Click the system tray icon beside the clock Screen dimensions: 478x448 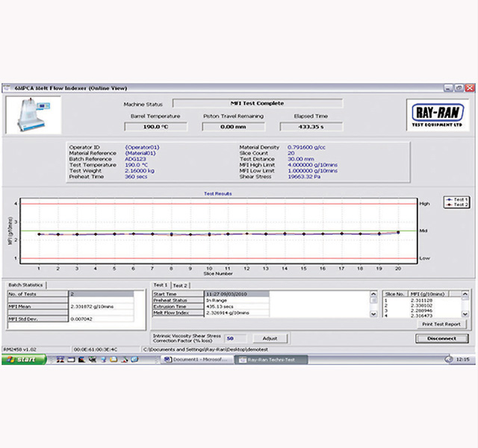[449, 360]
